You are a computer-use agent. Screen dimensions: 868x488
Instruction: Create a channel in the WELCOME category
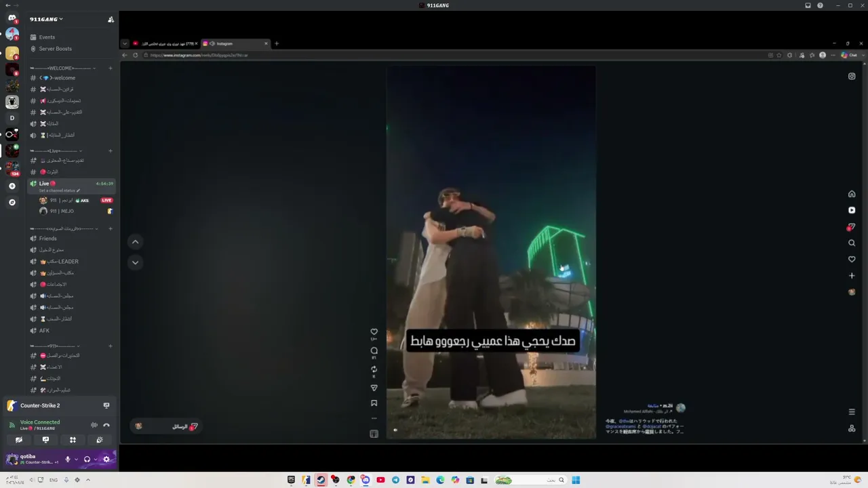(x=111, y=68)
